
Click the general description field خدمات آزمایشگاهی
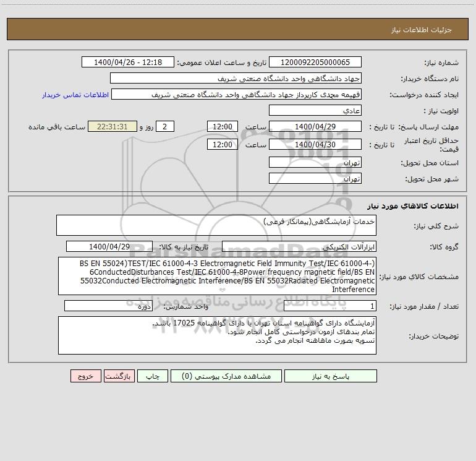click(x=216, y=225)
